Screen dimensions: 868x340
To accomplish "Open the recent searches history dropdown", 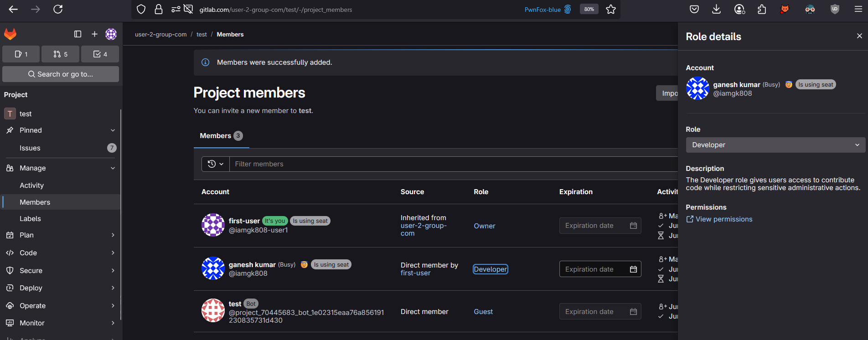I will pos(216,164).
